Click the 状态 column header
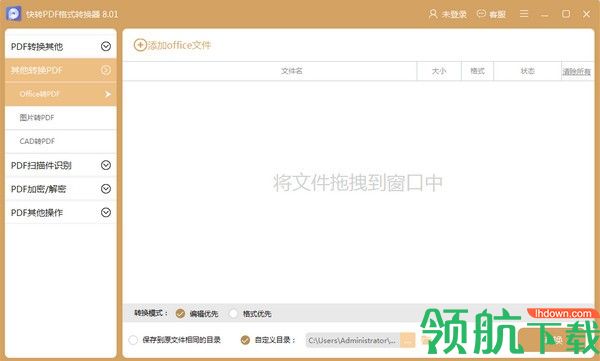Viewport: 600px width, 361px height. (x=527, y=71)
